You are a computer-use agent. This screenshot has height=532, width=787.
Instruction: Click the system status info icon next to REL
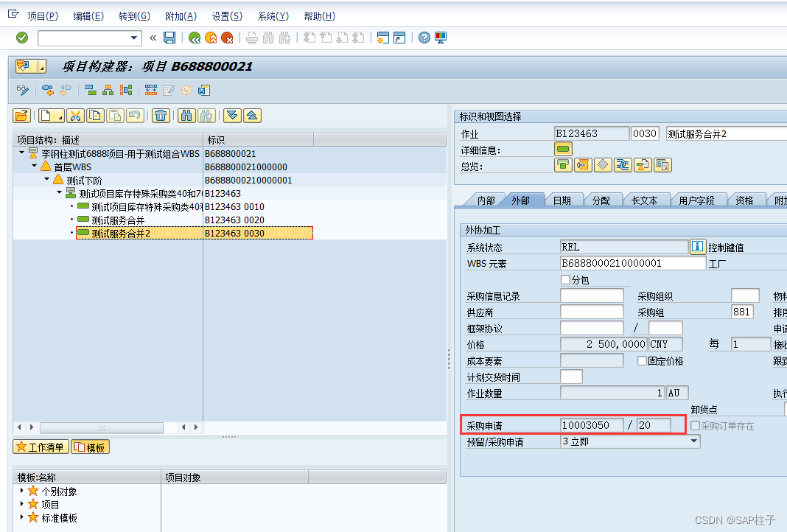pos(698,246)
